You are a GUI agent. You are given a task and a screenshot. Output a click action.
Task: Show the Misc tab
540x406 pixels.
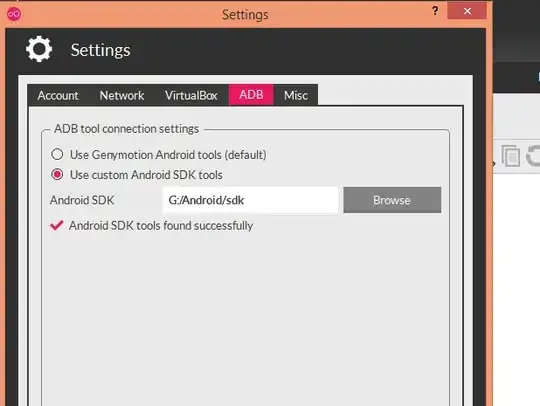296,95
